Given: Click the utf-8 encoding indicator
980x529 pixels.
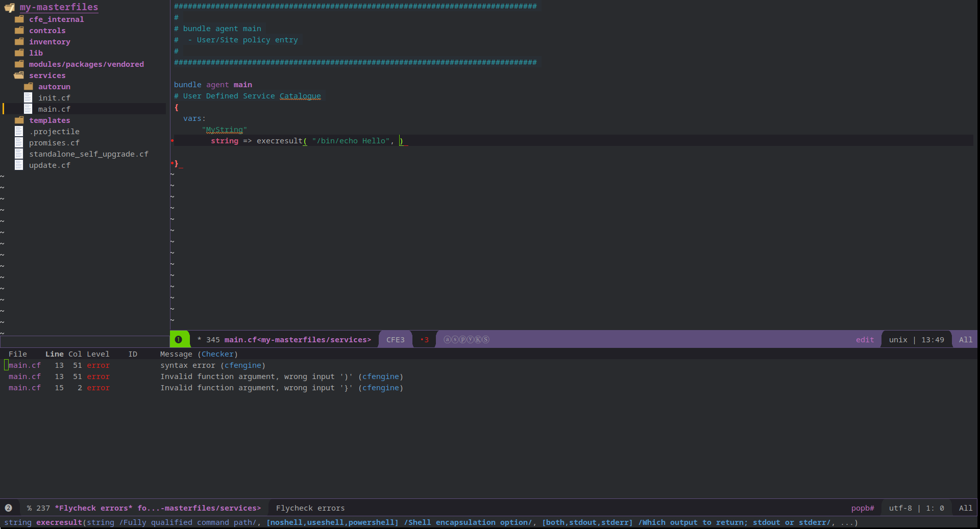Looking at the screenshot, I should pos(899,508).
